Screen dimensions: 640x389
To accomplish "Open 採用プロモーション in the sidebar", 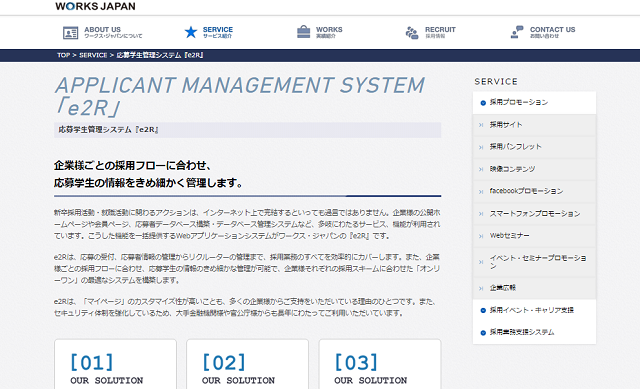I will click(534, 102).
